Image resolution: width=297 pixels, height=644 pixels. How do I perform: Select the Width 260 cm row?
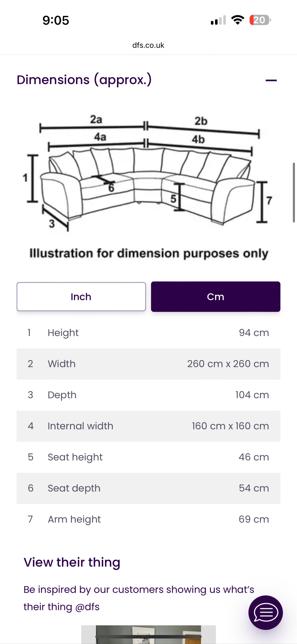pyautogui.click(x=148, y=364)
